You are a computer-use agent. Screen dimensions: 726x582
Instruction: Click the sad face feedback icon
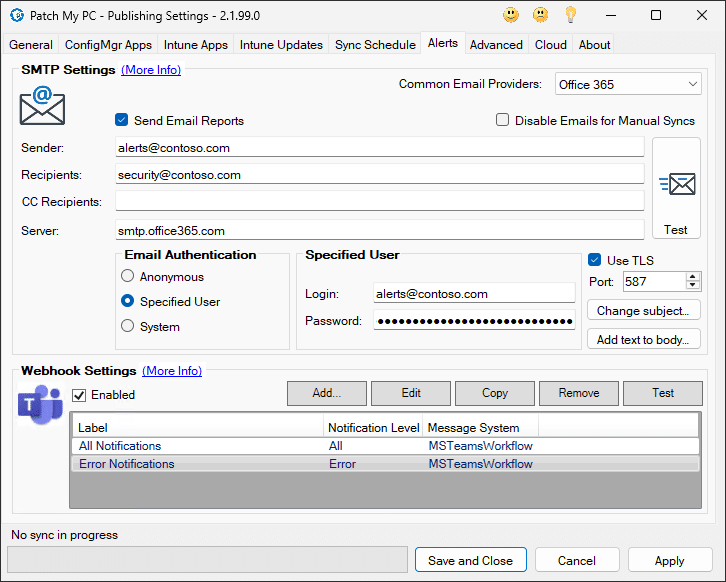pos(541,15)
